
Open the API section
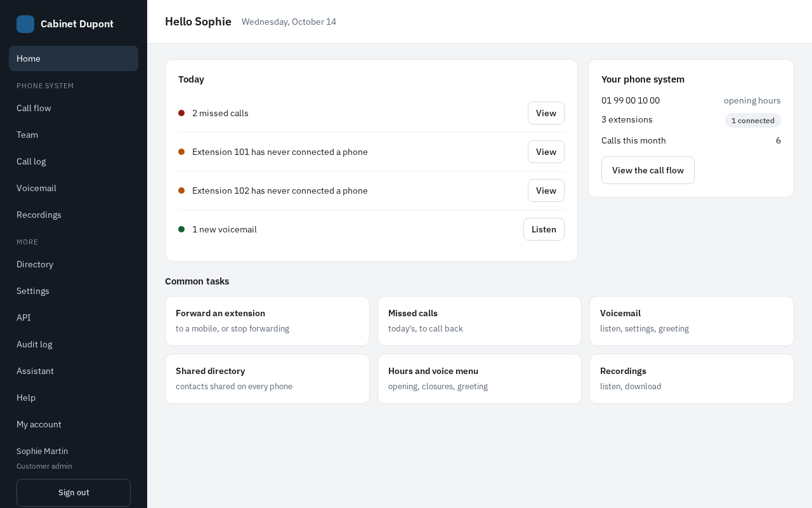point(74,317)
